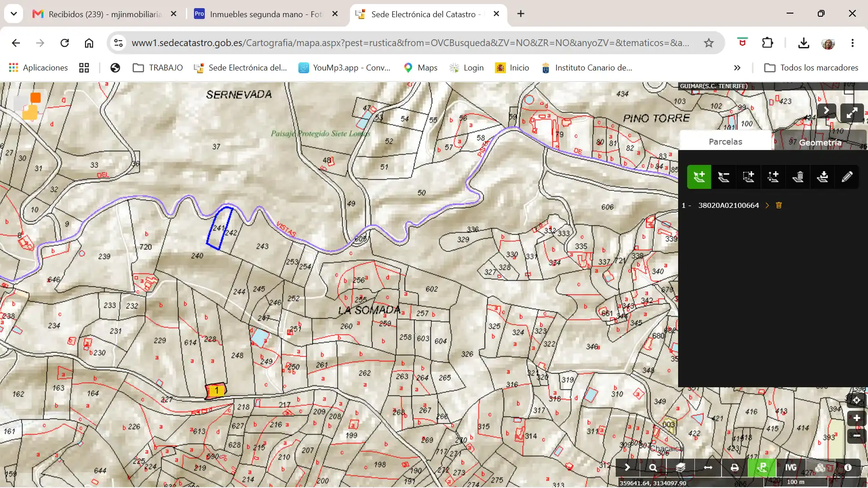
Task: Expand details of parcel 38020A02100664
Action: [767, 205]
